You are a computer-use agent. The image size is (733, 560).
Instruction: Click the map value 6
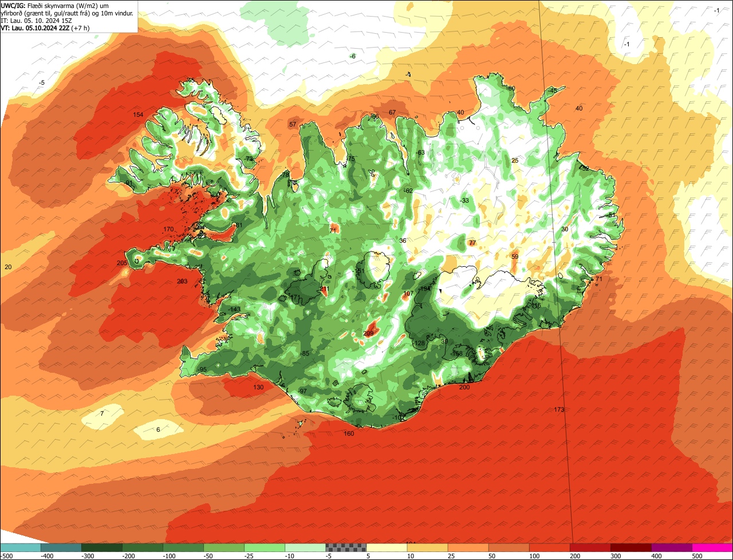pyautogui.click(x=158, y=429)
